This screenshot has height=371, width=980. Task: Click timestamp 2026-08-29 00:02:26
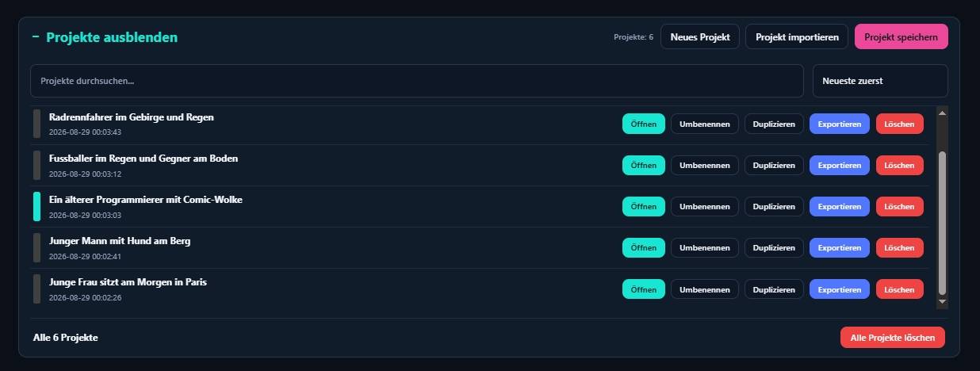tap(85, 297)
